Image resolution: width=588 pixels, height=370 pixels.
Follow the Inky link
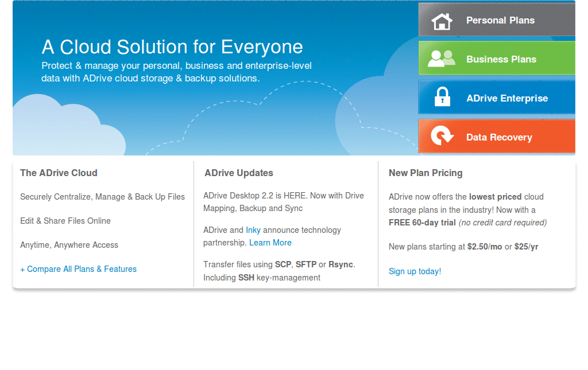pos(253,230)
